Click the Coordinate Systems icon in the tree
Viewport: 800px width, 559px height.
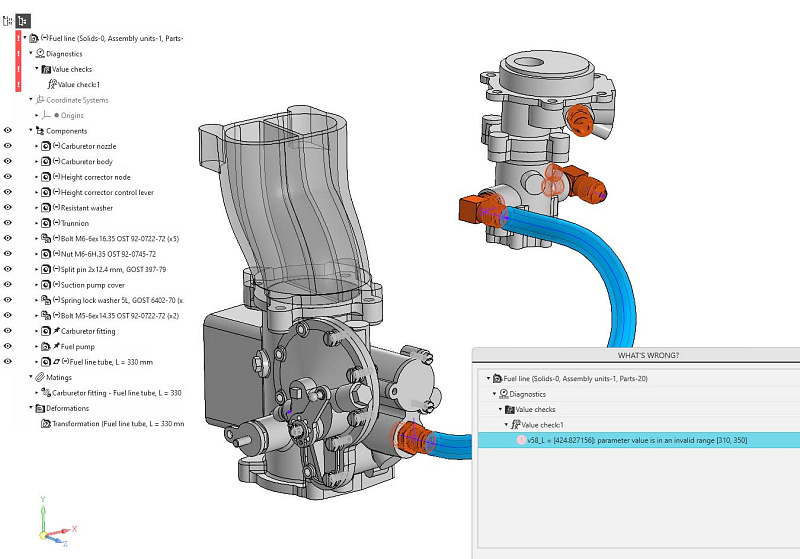(39, 100)
